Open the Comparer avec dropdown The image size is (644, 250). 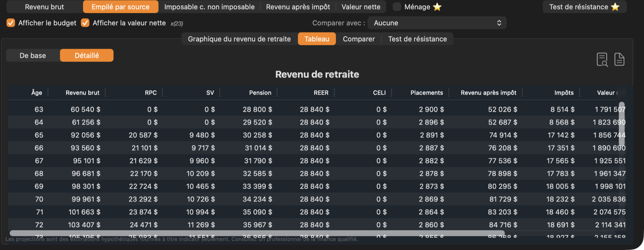coord(437,23)
